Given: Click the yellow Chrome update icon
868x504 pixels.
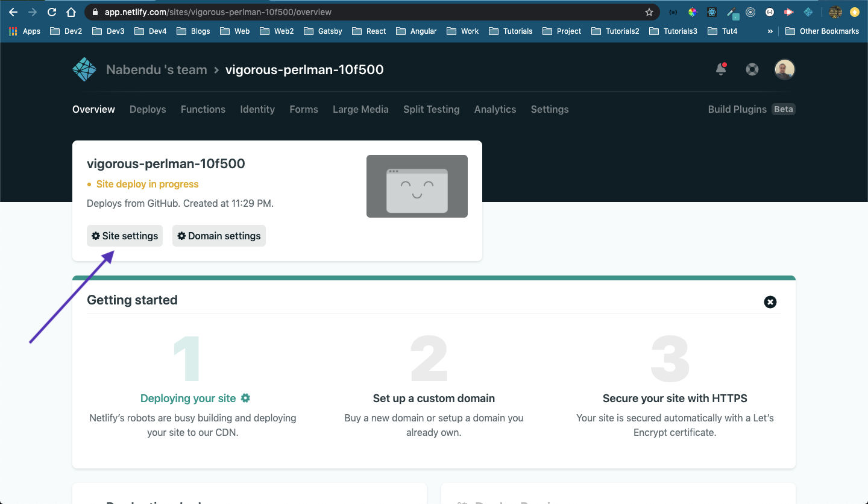Looking at the screenshot, I should click(854, 12).
